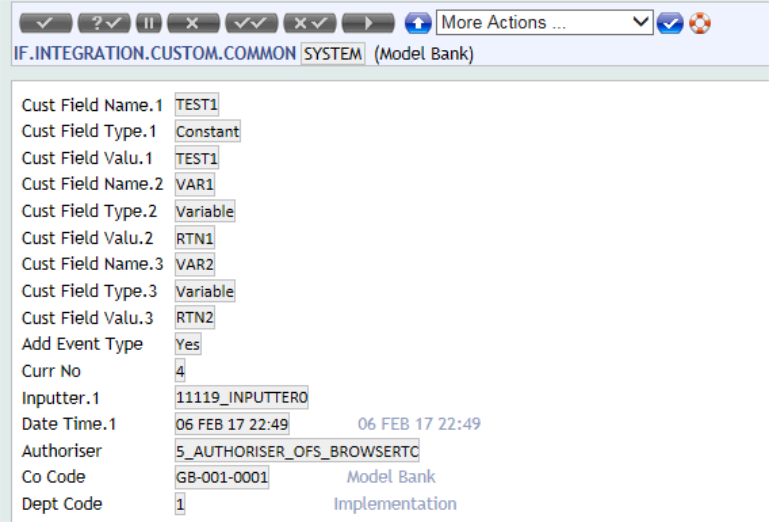The width and height of the screenshot is (769, 522).
Task: Click the Inputter.1 11119_INPUTTER0 field
Action: click(x=241, y=397)
